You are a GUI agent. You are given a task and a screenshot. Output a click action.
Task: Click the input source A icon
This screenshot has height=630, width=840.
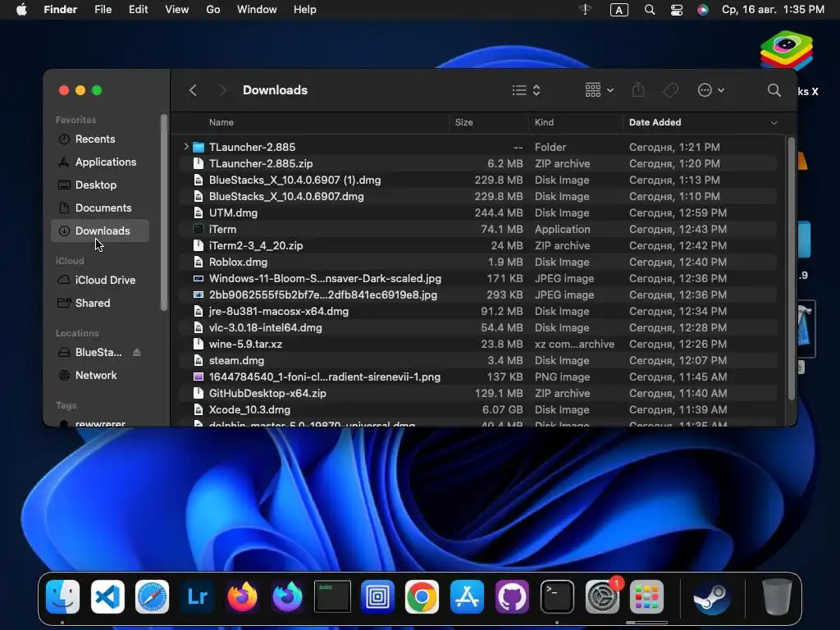pos(619,10)
